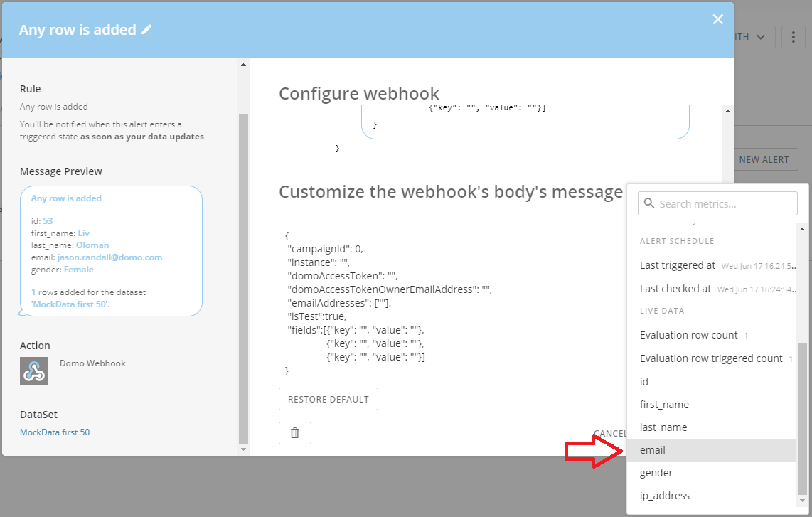
Task: Select the last_name metric
Action: point(711,427)
